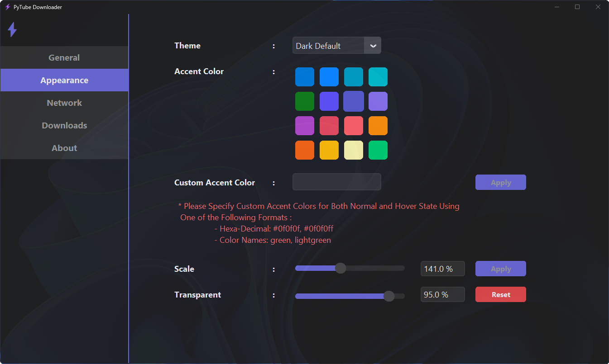The width and height of the screenshot is (609, 364).
Task: Pick the light lavender accent swatch
Action: tap(378, 101)
